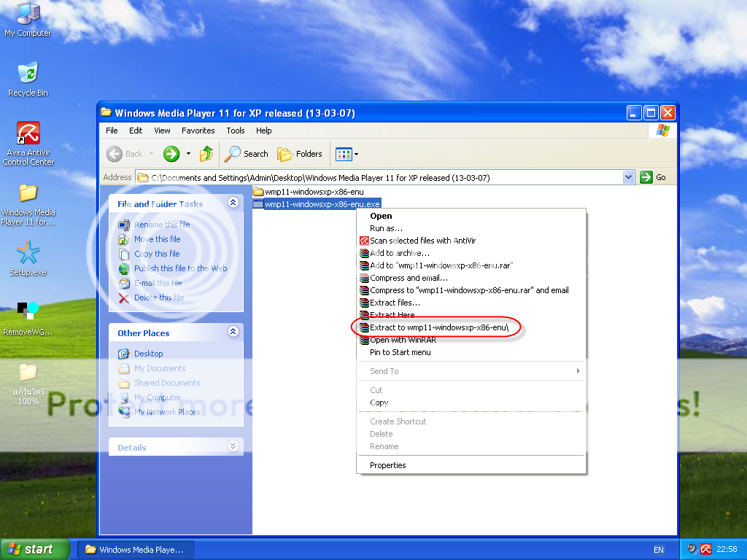Screen dimensions: 747x560
Task: Choose Compress and email... in context menu
Action: point(471,278)
